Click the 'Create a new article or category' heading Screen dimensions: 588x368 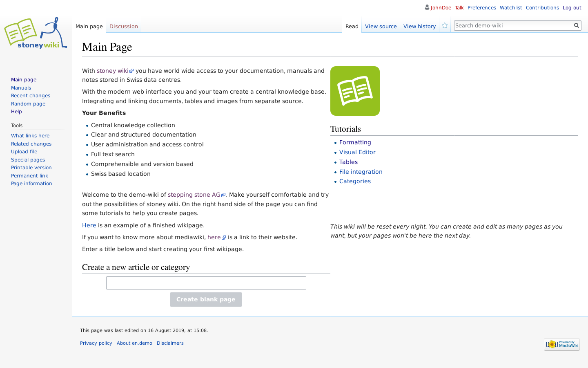click(x=136, y=267)
